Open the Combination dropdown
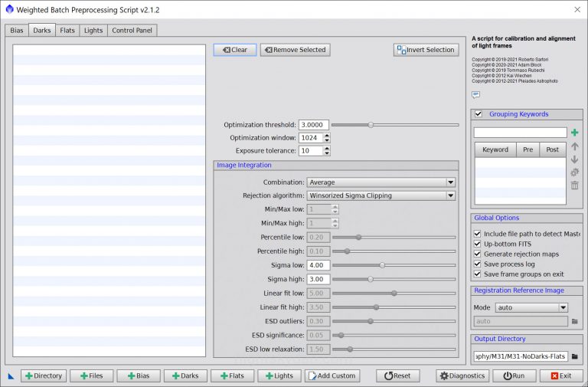 pyautogui.click(x=381, y=182)
